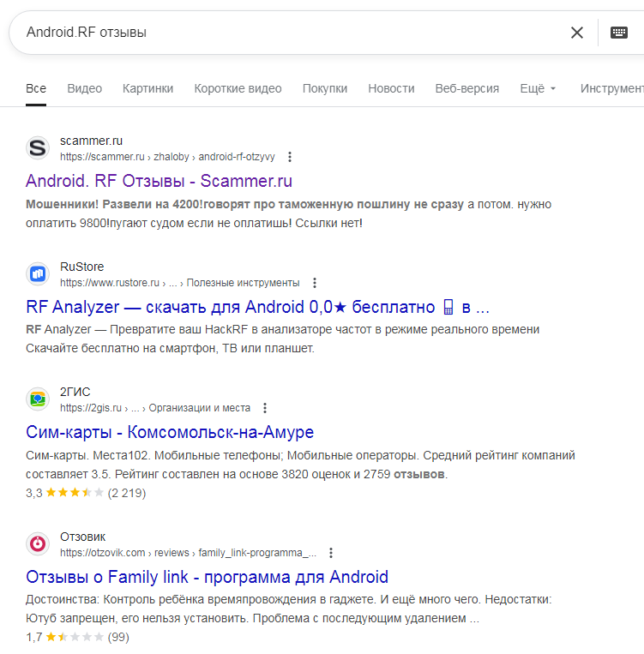Clear the search query with X icon

(577, 33)
